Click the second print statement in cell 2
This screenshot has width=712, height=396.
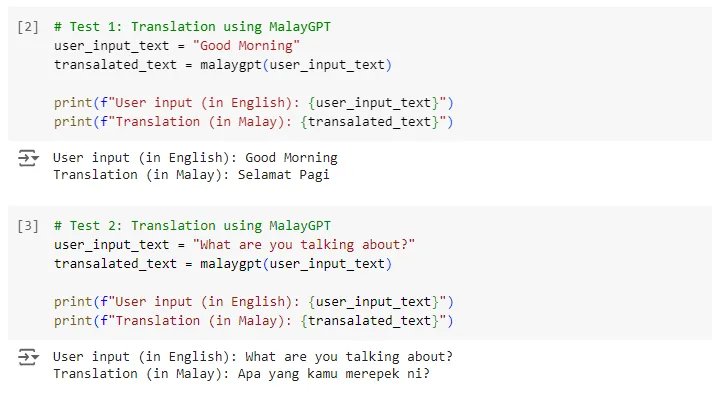click(x=253, y=122)
